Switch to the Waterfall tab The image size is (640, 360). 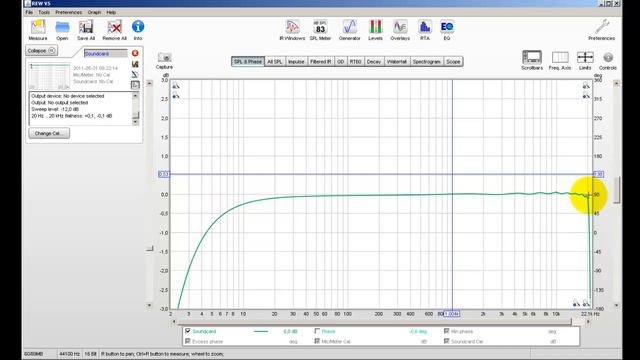397,62
